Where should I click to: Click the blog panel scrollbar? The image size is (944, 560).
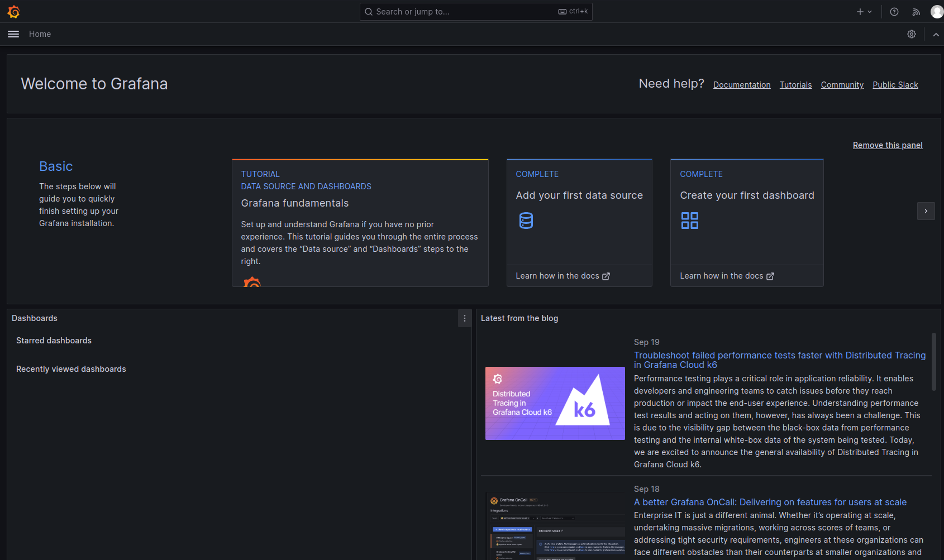pyautogui.click(x=934, y=362)
